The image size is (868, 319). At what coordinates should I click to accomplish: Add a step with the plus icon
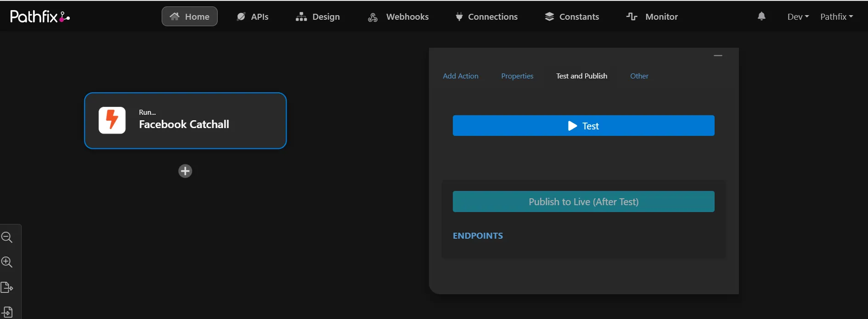point(185,171)
